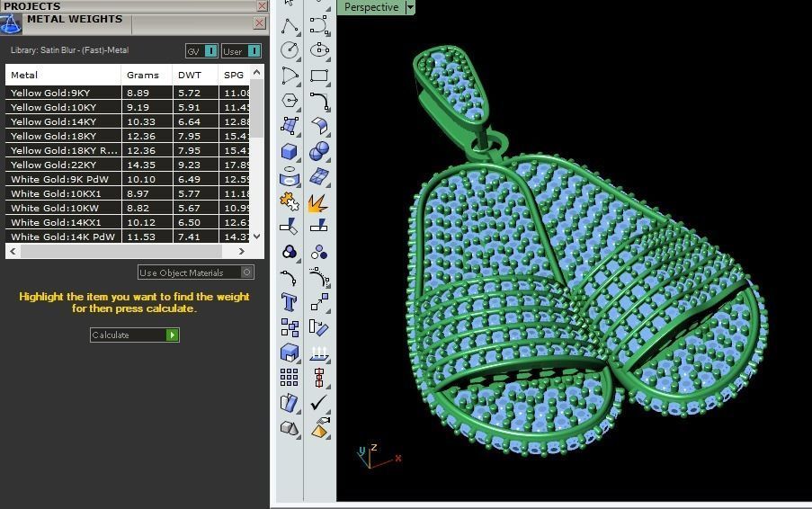Viewport: 812px width, 509px height.
Task: Close the Metal Weights panel
Action: (260, 22)
